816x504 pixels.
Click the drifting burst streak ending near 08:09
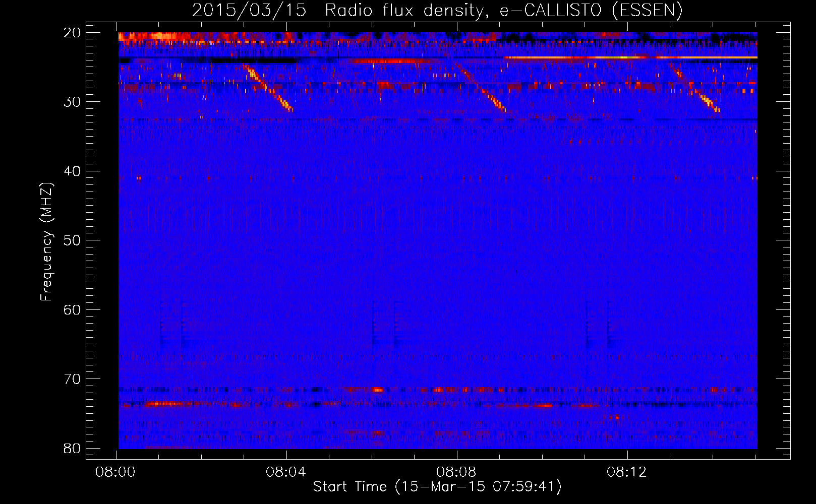481,87
